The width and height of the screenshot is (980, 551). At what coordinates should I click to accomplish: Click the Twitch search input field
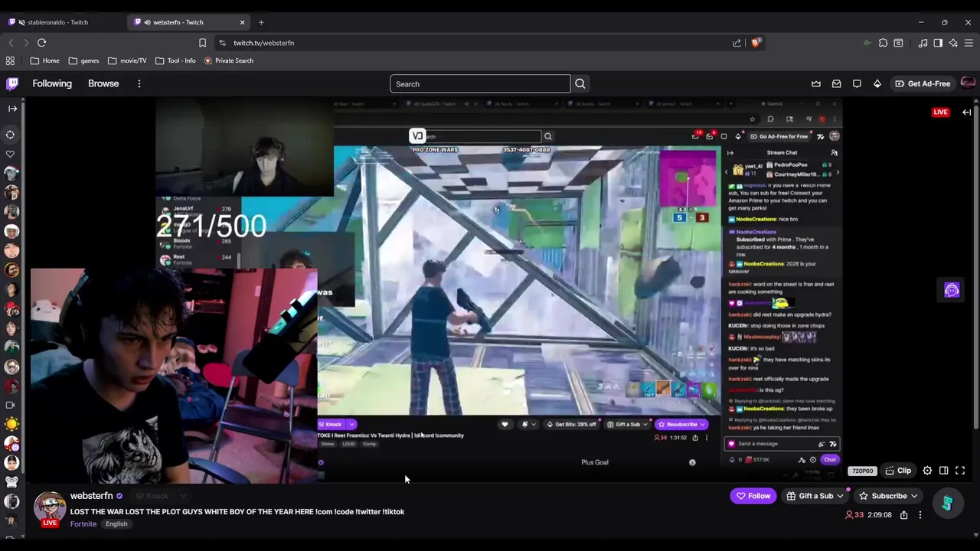tap(480, 84)
